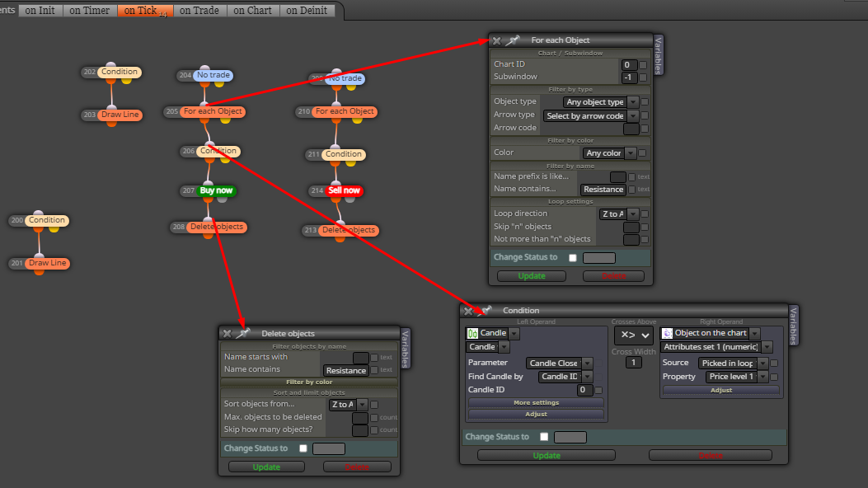The image size is (868, 488).
Task: Open the Source Picked in loop dropdown
Action: (x=732, y=364)
